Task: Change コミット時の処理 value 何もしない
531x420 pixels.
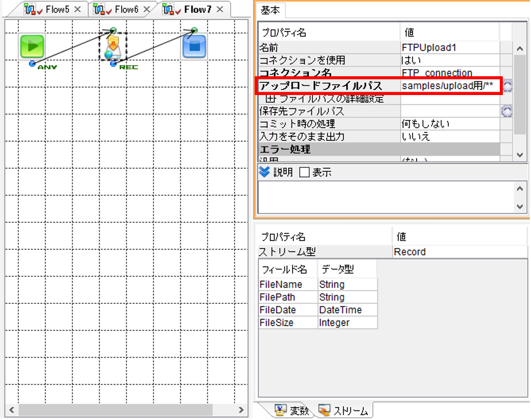Action: pos(449,124)
